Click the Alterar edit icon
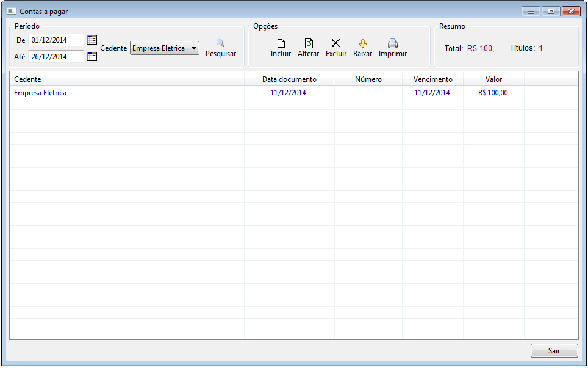This screenshot has height=368, width=588. [x=309, y=43]
